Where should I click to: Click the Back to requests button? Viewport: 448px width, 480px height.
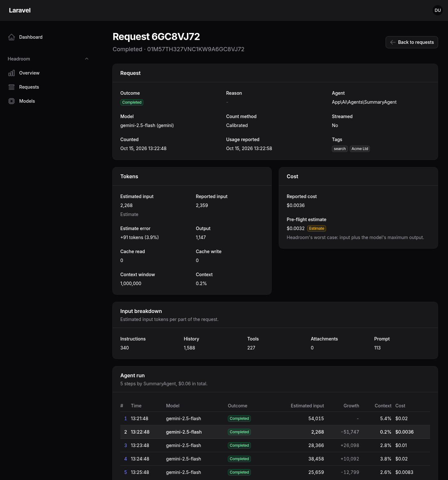412,42
